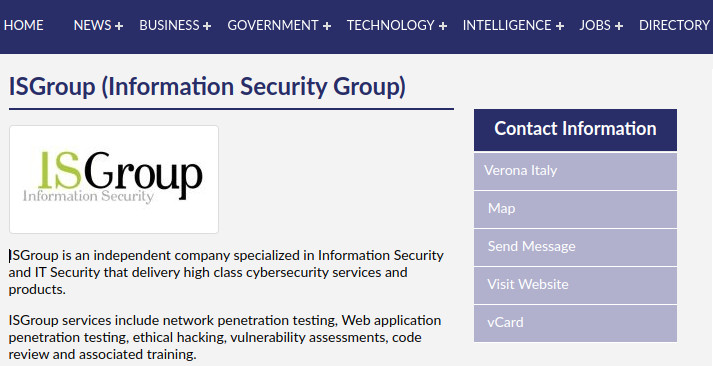Open the NEWS navigation menu
This screenshot has height=366, width=713.
pos(92,25)
